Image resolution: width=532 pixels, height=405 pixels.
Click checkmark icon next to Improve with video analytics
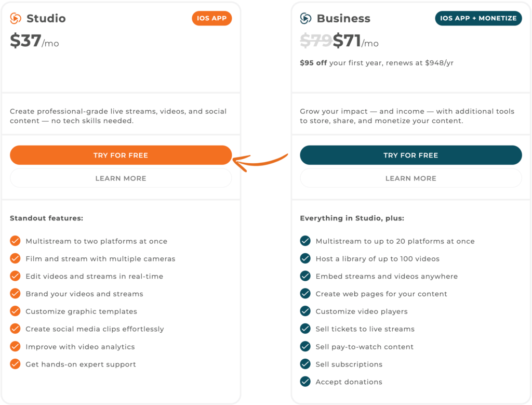pyautogui.click(x=15, y=346)
